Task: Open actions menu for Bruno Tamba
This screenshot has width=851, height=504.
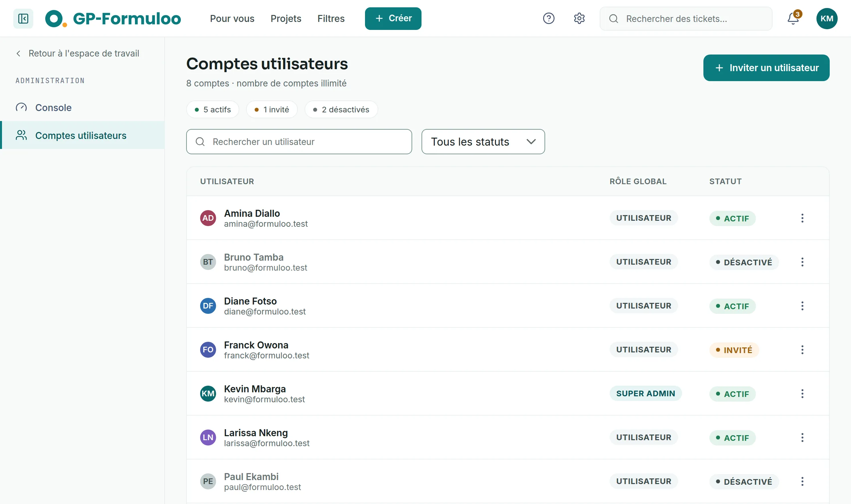Action: [x=802, y=262]
